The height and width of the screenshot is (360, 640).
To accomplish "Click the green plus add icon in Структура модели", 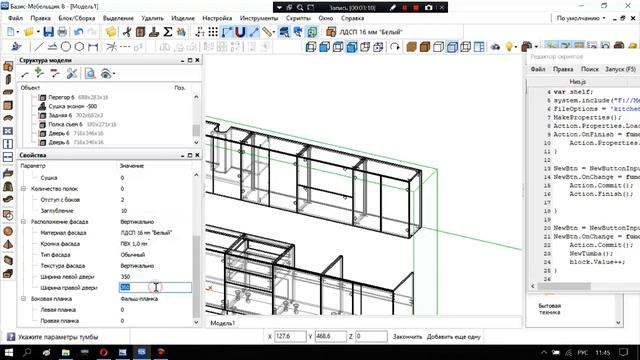I will coord(39,73).
